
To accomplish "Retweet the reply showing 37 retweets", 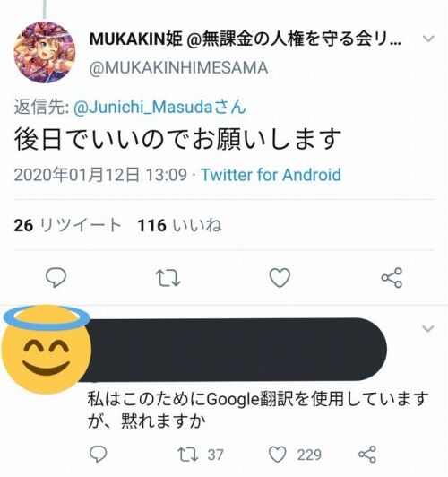I will (x=201, y=455).
